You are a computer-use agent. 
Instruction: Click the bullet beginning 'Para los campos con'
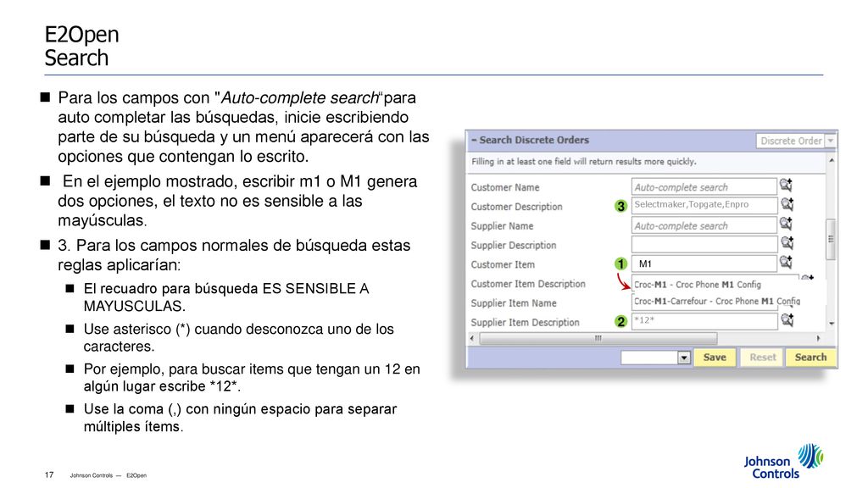(x=243, y=127)
